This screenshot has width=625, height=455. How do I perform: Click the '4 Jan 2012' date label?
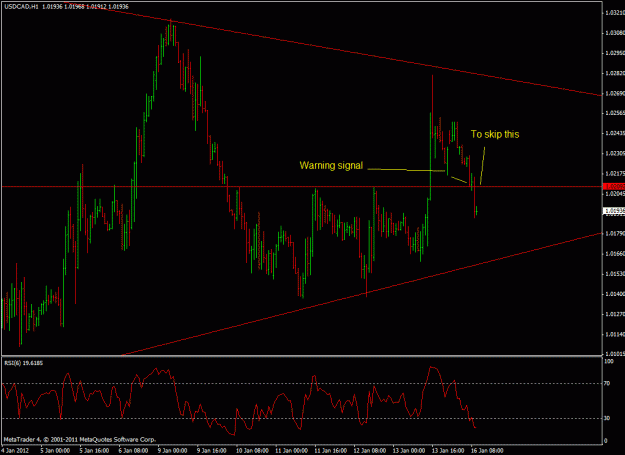15,451
